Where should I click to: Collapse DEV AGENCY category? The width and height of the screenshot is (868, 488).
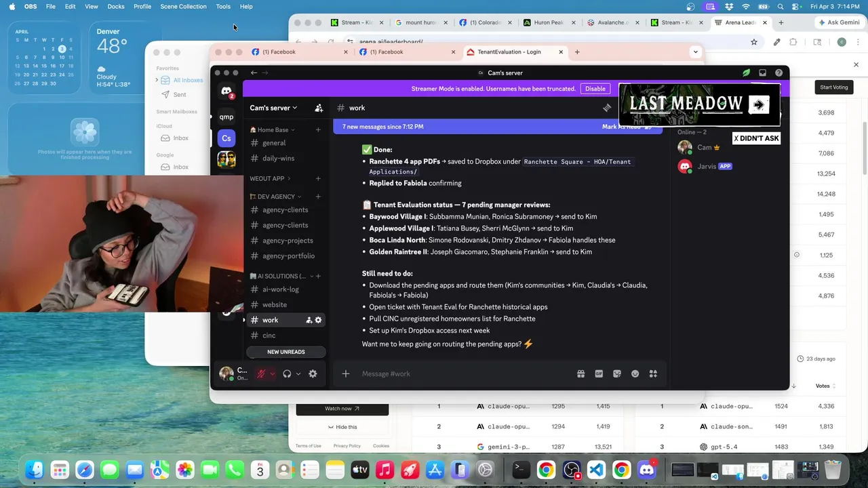pos(276,197)
